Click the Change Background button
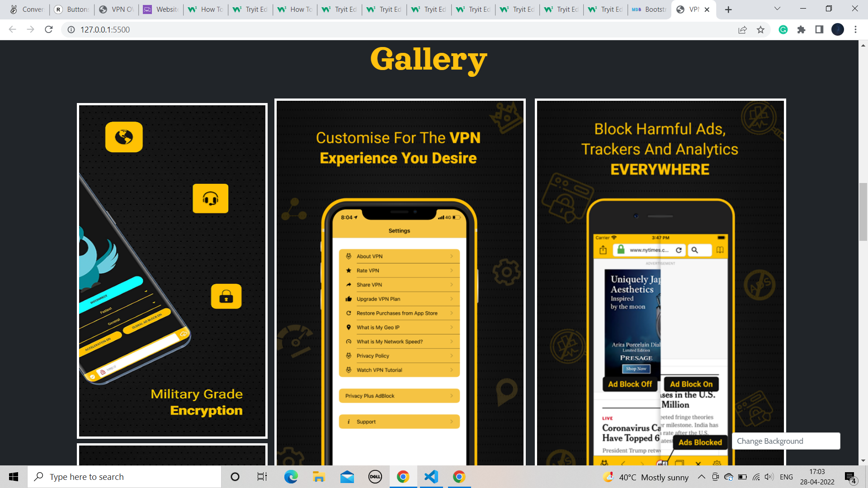Screen dimensions: 868x488 (786, 441)
